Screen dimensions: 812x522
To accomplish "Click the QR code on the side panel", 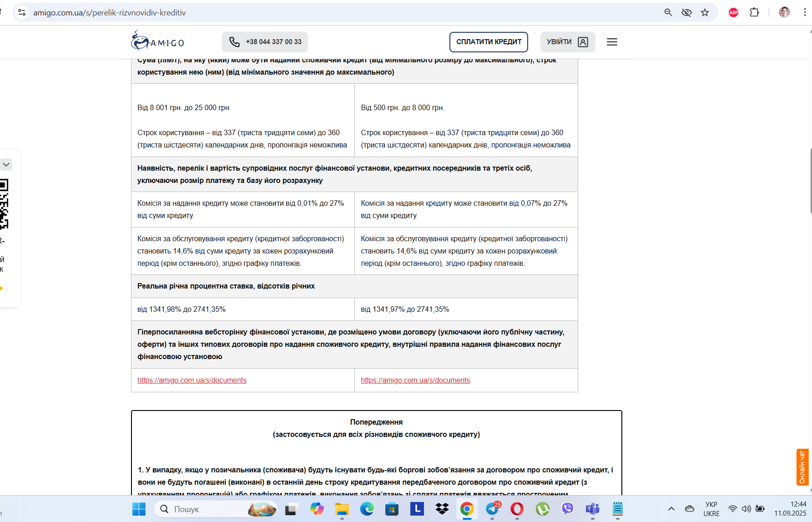I will click(4, 203).
